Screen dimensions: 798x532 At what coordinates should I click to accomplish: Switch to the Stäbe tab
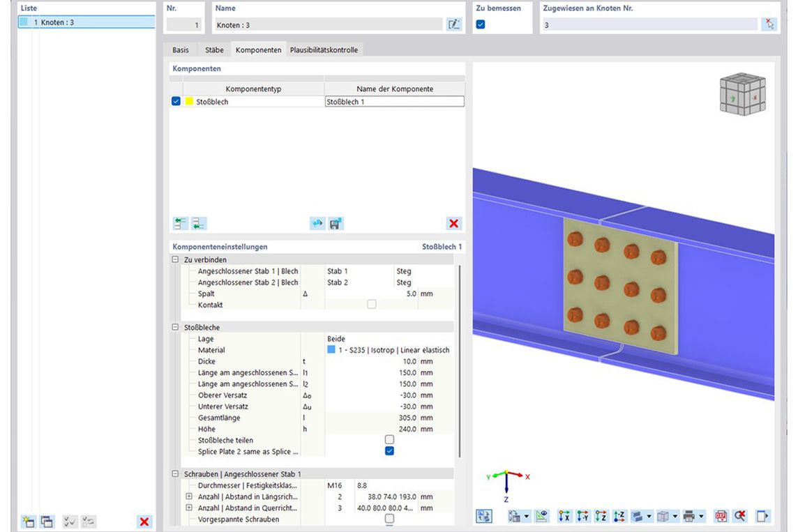pyautogui.click(x=214, y=50)
